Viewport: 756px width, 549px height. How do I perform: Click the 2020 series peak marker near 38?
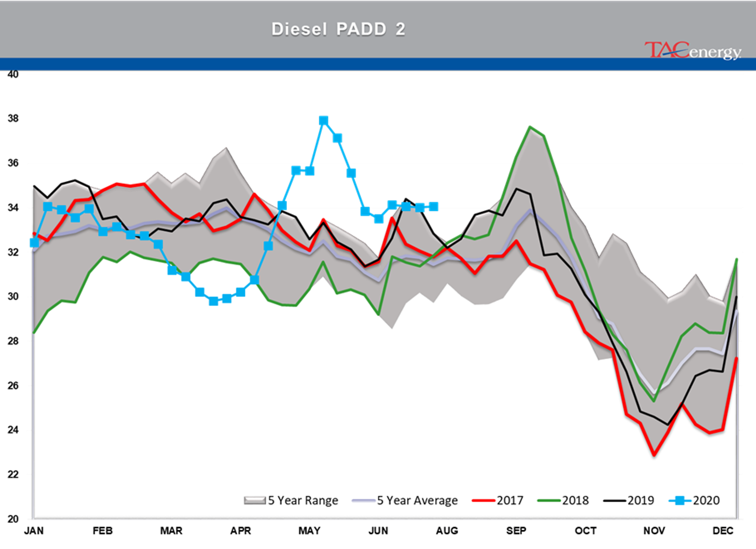pyautogui.click(x=323, y=120)
